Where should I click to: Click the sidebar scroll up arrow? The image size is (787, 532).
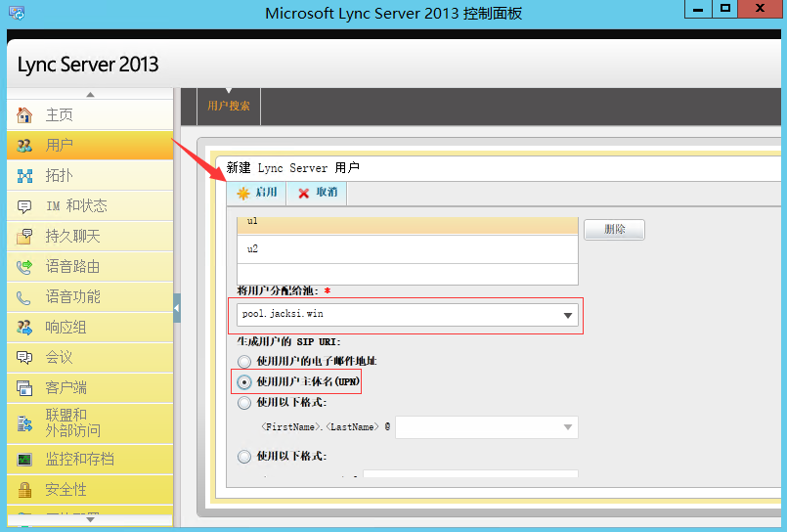[x=90, y=94]
